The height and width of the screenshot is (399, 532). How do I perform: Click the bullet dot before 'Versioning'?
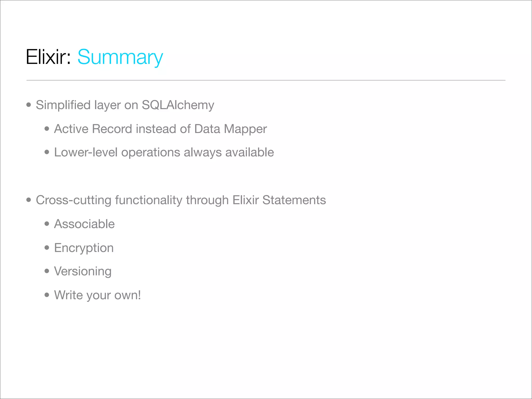coord(47,271)
